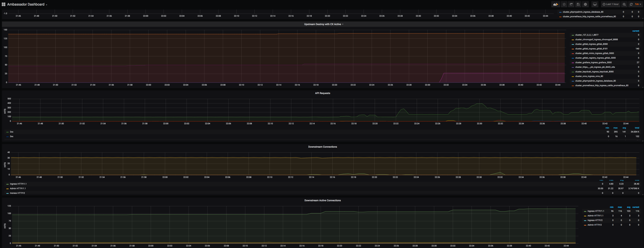Star this dashboard as favorite
Screen dimensions: 644x248
click(x=564, y=4)
